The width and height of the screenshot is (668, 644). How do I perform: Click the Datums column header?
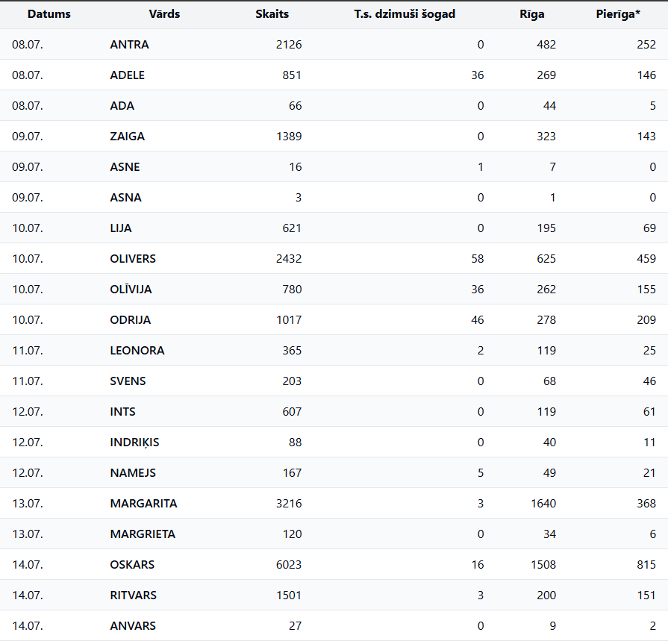click(x=49, y=14)
